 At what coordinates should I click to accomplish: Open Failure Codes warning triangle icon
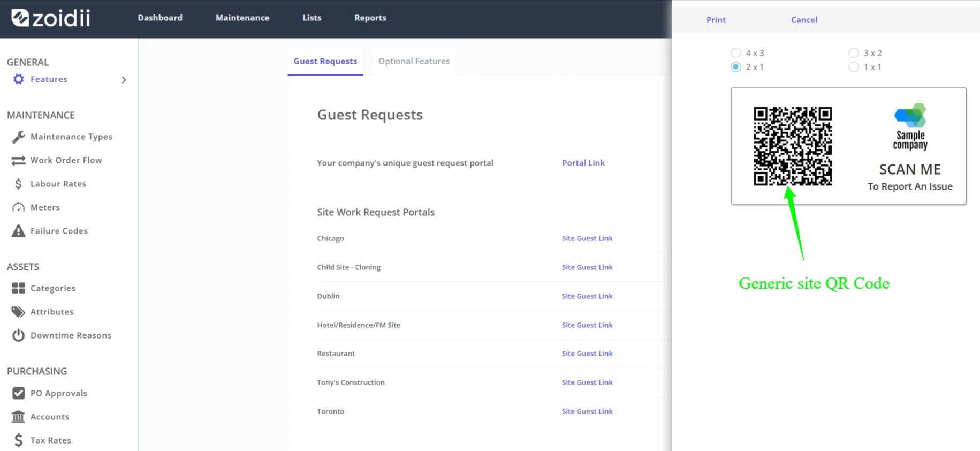(19, 231)
